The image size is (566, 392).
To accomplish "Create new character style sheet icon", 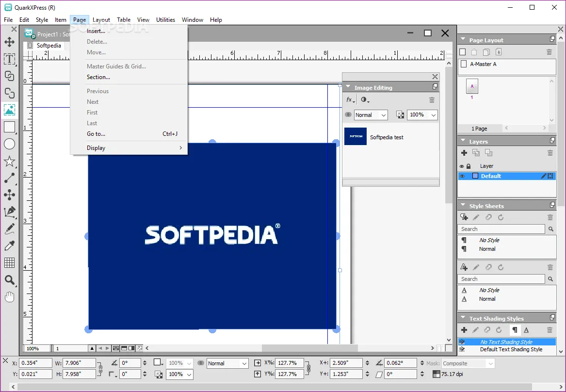I will coord(464,267).
